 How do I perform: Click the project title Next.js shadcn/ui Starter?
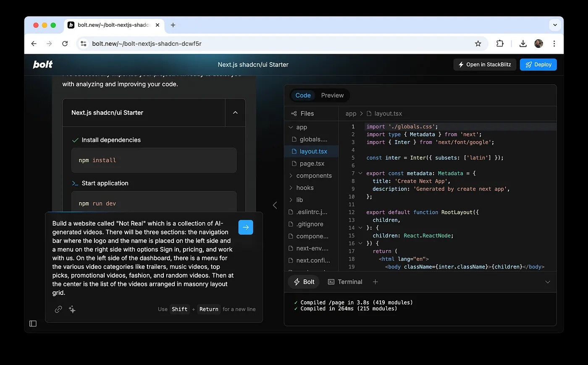tap(253, 65)
